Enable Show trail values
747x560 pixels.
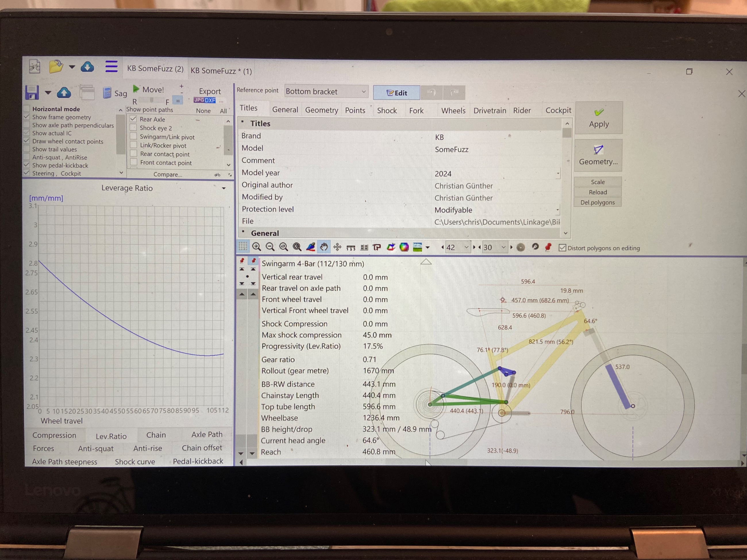click(26, 149)
